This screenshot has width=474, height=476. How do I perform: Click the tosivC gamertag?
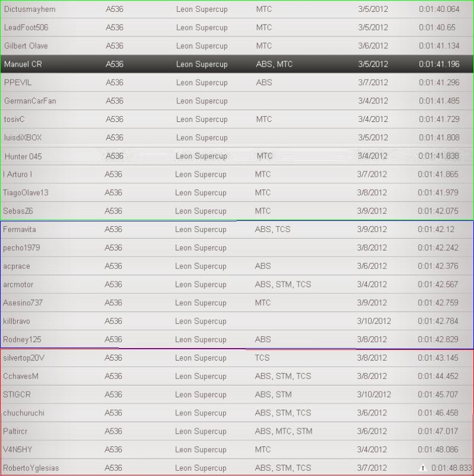14,120
